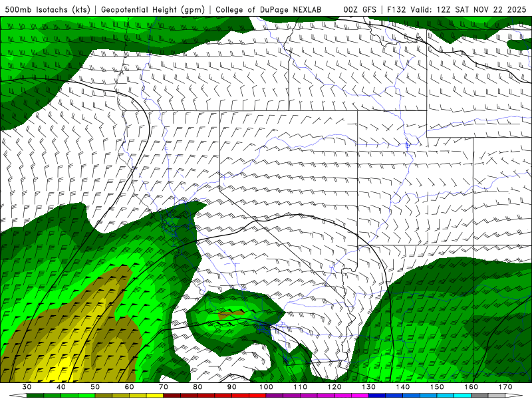Click the '30' label on the colorbar
The image size is (532, 399).
pos(27,387)
